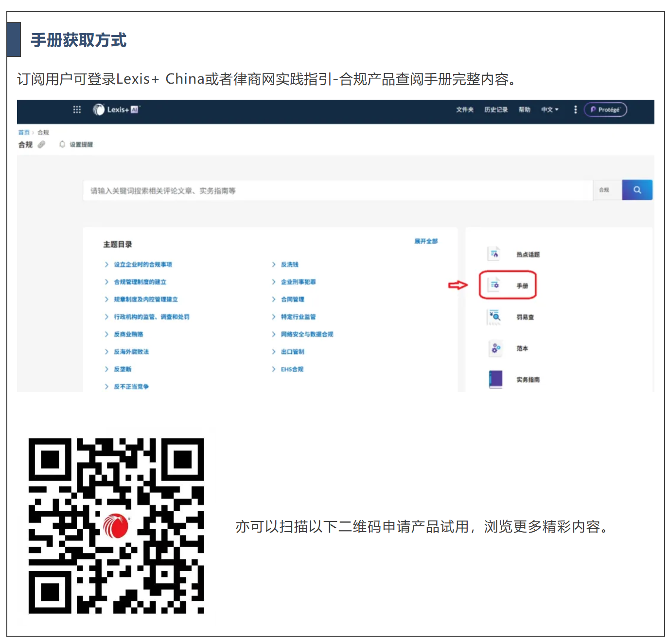The width and height of the screenshot is (669, 644).
Task: Open the nine-dot app grid menu
Action: tap(77, 109)
